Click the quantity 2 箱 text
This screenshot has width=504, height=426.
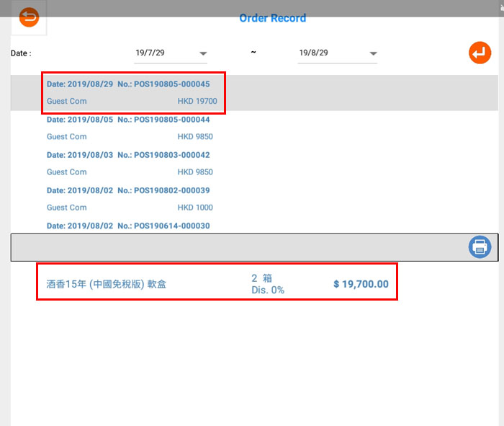261,278
